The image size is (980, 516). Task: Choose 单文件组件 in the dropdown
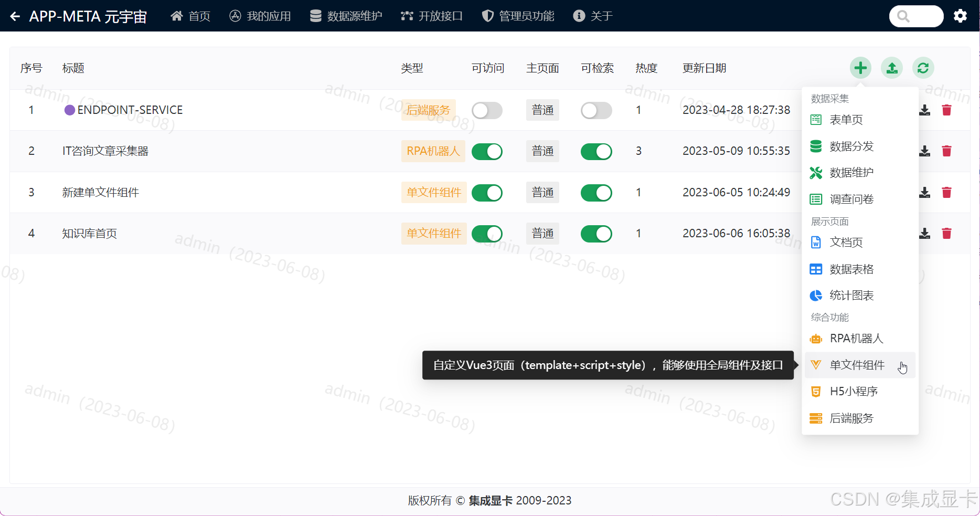(860, 365)
